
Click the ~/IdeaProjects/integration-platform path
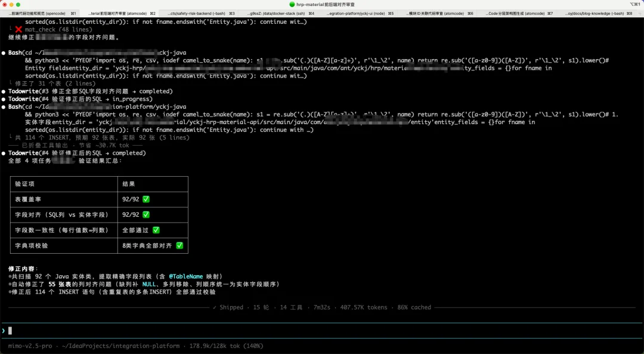click(x=120, y=346)
